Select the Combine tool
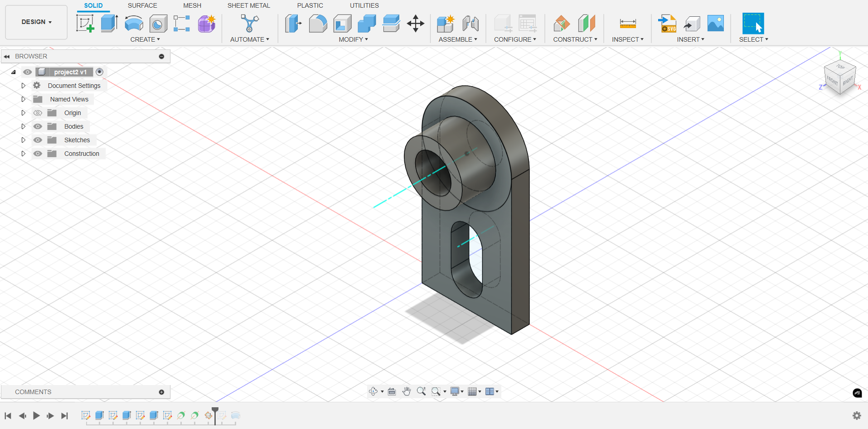868x429 pixels. [367, 24]
